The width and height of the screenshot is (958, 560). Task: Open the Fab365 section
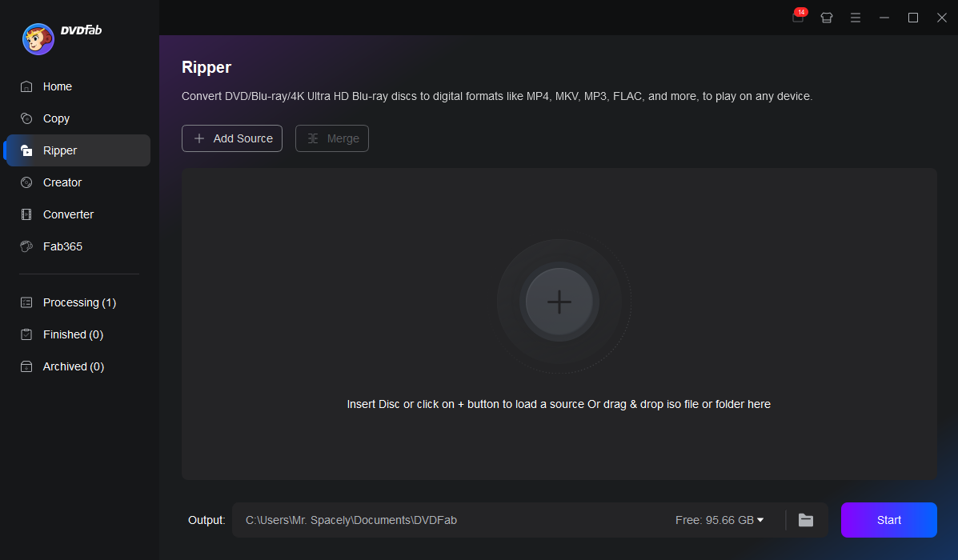(78, 246)
